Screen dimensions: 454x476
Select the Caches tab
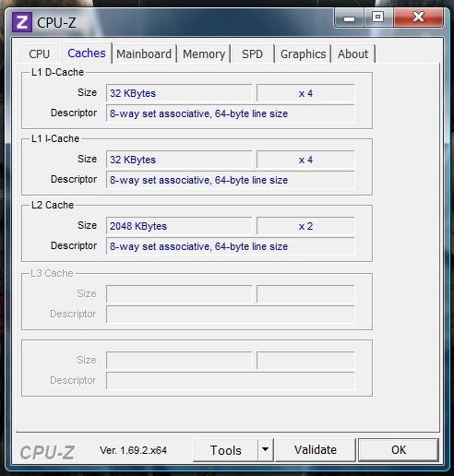coord(87,54)
